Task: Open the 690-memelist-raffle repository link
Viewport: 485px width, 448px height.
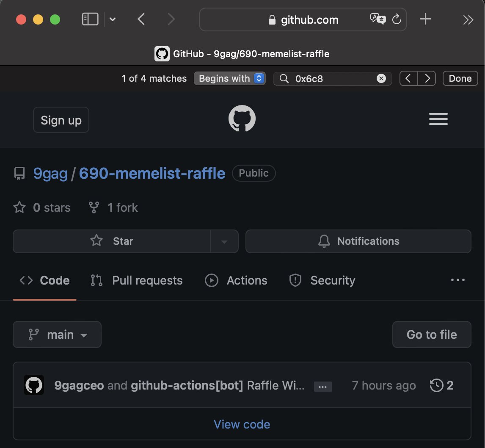Action: tap(152, 173)
